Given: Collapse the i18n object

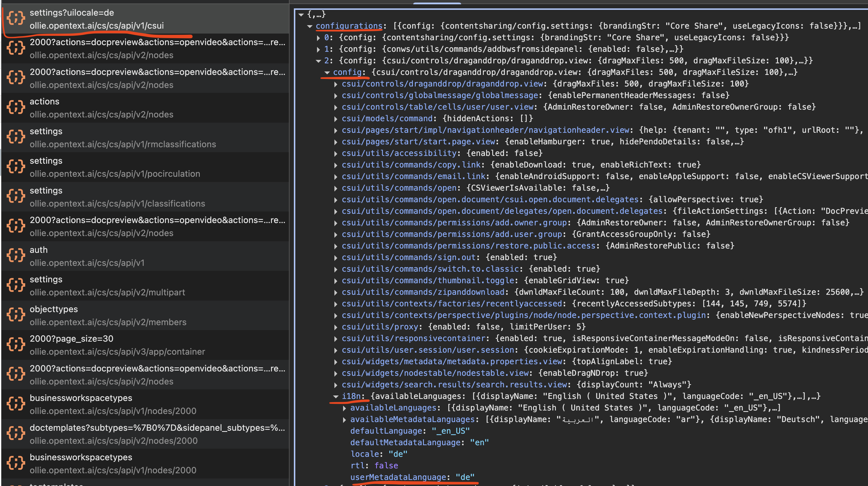Looking at the screenshot, I should 336,397.
